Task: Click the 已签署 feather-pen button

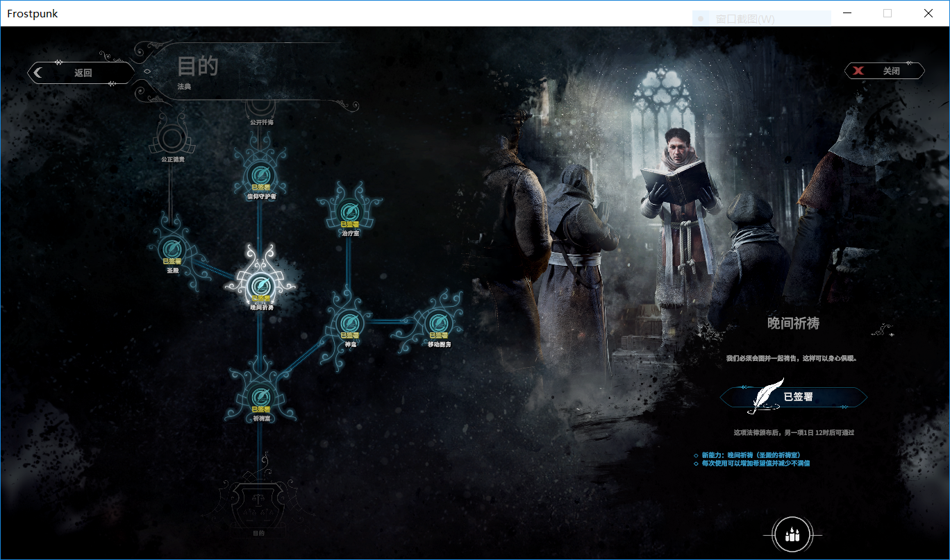Action: 793,397
